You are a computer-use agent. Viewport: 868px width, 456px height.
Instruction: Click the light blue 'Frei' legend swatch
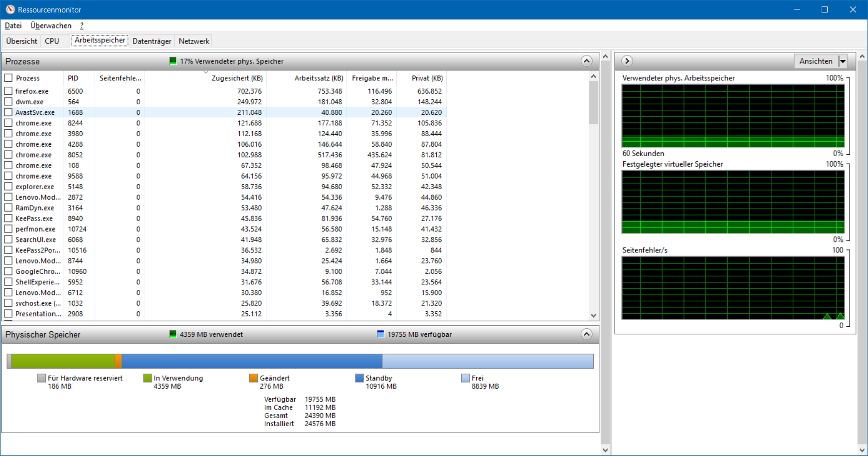tap(465, 378)
